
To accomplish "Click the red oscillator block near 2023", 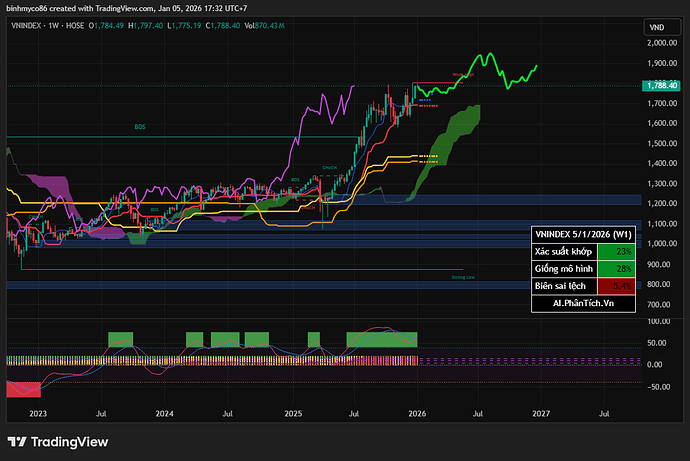I will click(23, 388).
